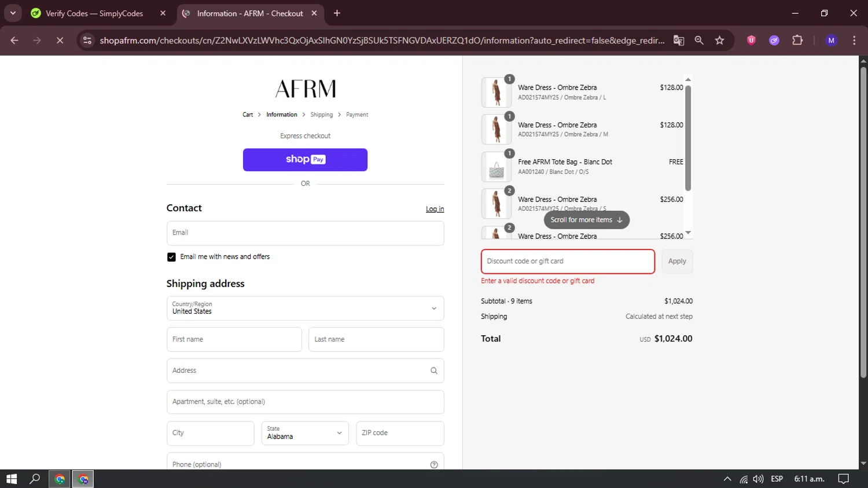The image size is (868, 488).
Task: Click the Ware Dress size L thumbnail
Action: point(496,92)
